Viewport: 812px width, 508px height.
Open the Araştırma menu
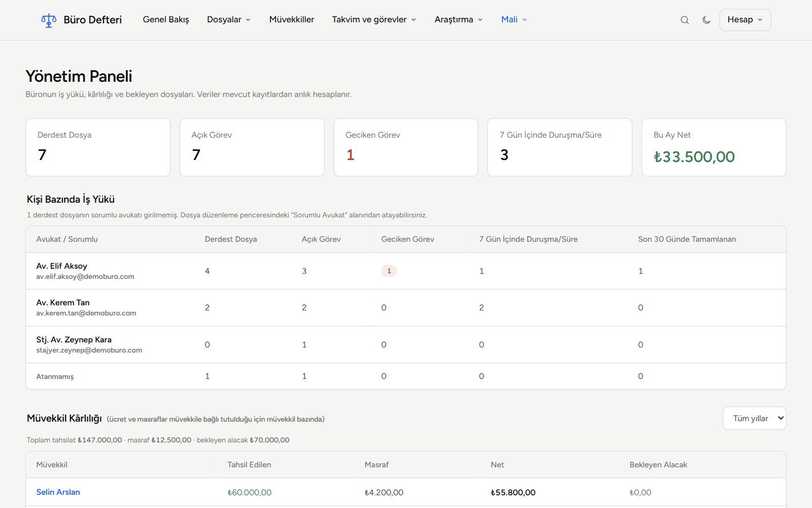(459, 19)
